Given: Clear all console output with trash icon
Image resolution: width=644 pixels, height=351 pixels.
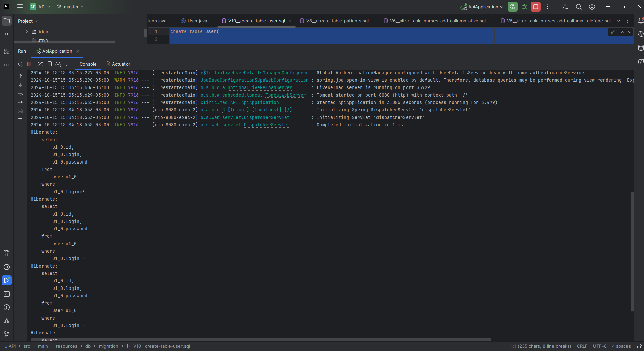Looking at the screenshot, I should [x=20, y=120].
